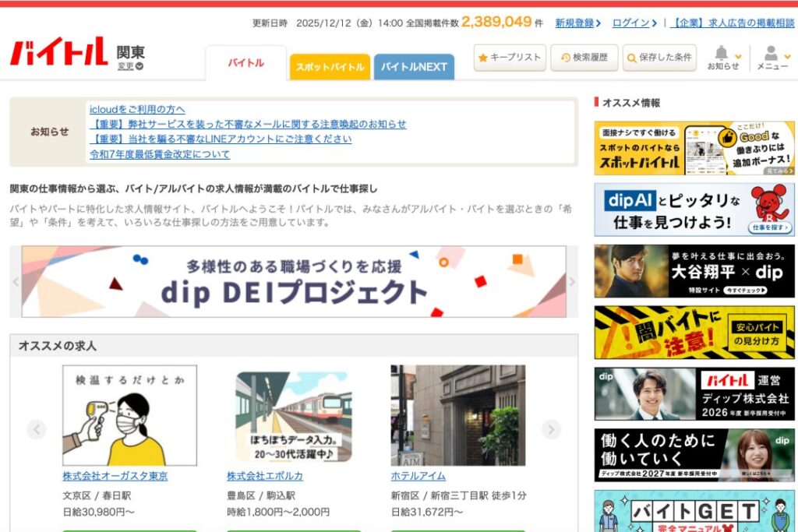Change the 関東 region selector
This screenshot has width=798, height=532.
coord(130,66)
